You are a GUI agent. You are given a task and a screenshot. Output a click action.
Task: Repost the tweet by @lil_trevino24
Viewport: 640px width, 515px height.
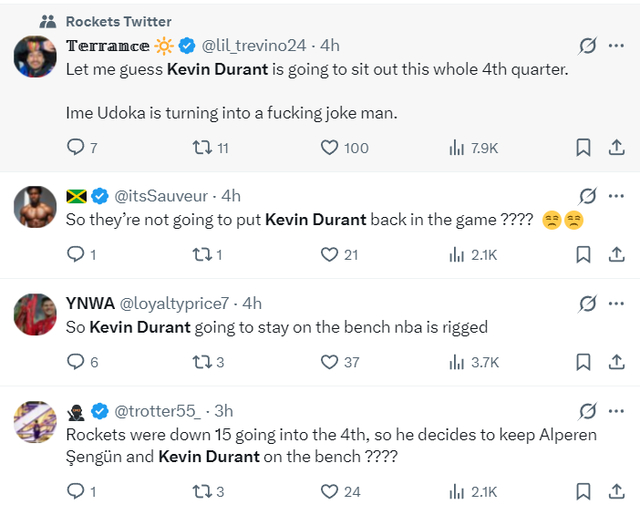coord(201,147)
